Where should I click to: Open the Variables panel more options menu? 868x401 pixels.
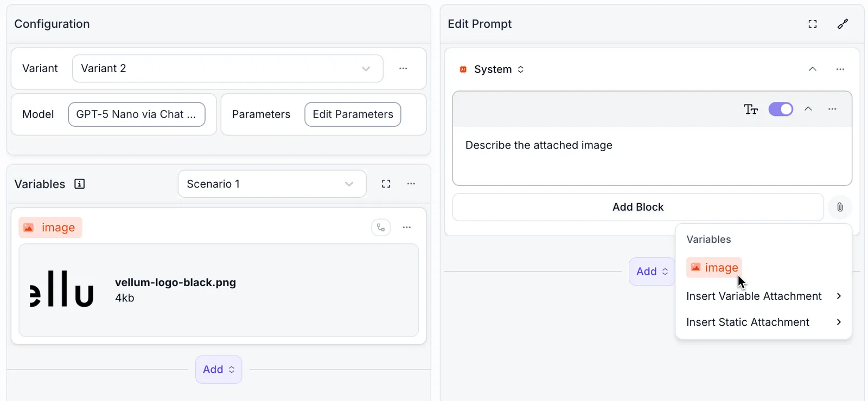pyautogui.click(x=411, y=184)
